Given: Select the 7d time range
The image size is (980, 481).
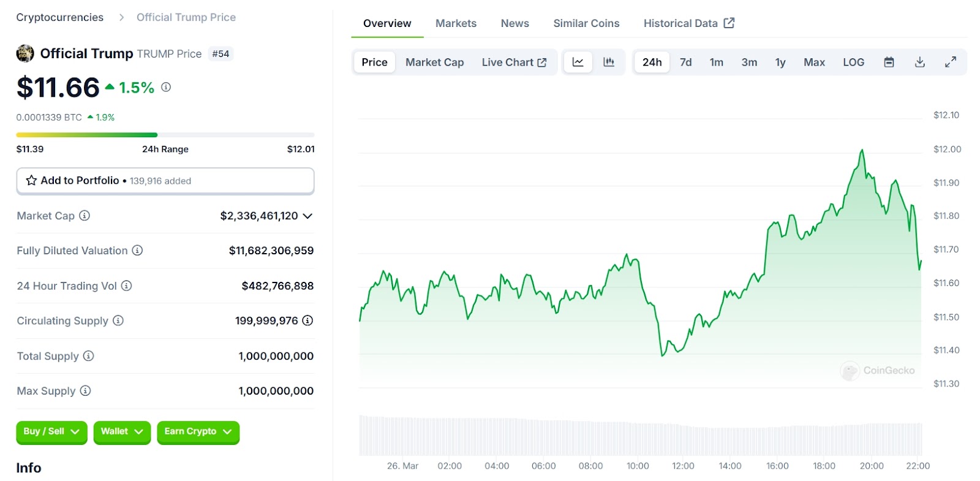Looking at the screenshot, I should [x=685, y=62].
